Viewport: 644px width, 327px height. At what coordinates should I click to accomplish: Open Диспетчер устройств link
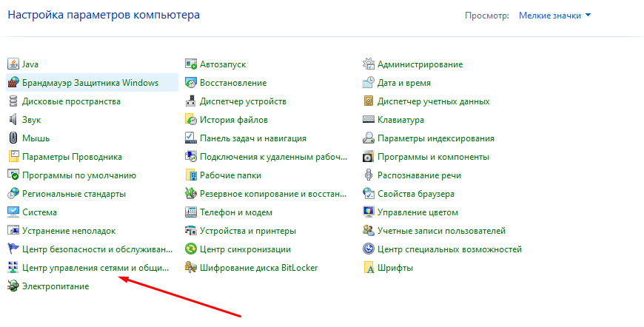tap(243, 101)
